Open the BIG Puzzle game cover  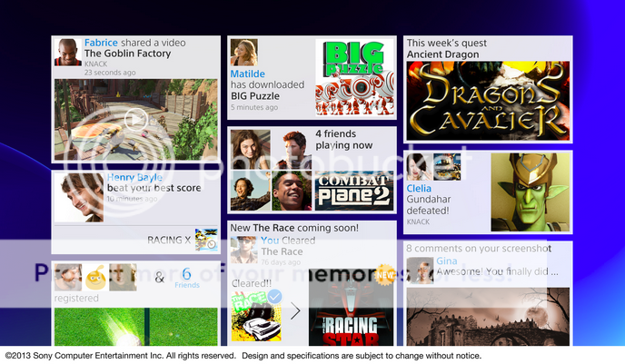354,77
